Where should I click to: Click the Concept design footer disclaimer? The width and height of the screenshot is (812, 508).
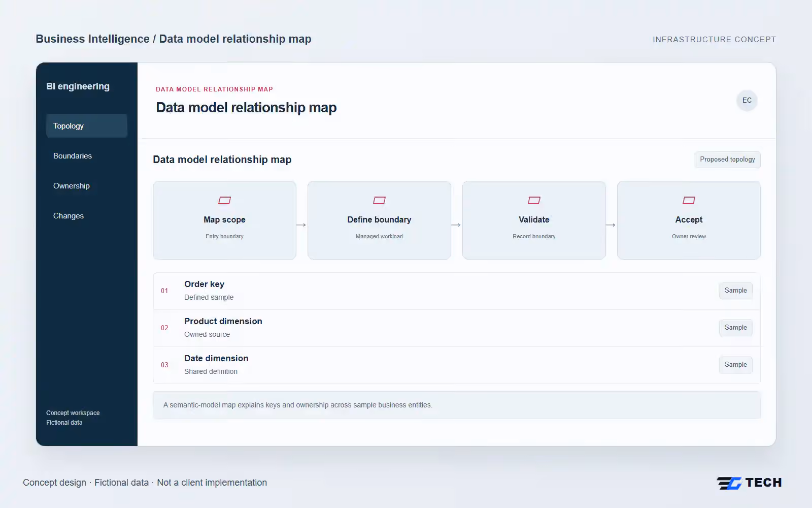[145, 483]
